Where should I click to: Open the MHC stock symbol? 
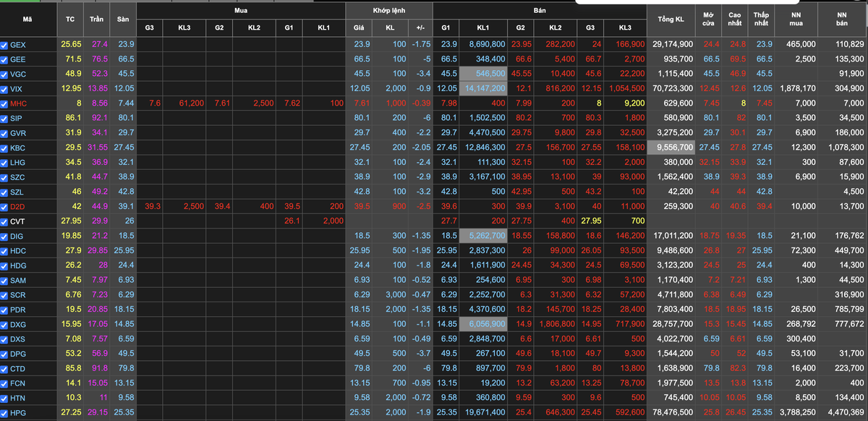17,103
